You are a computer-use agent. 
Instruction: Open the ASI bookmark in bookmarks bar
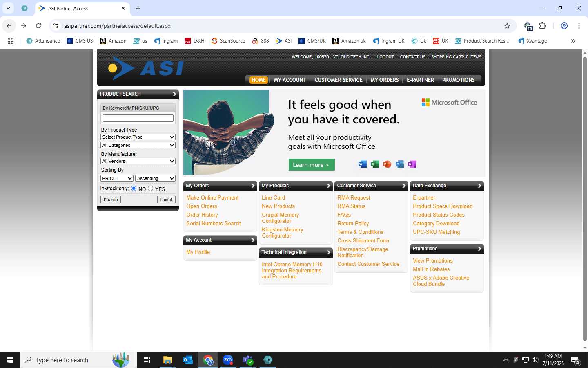coord(284,41)
